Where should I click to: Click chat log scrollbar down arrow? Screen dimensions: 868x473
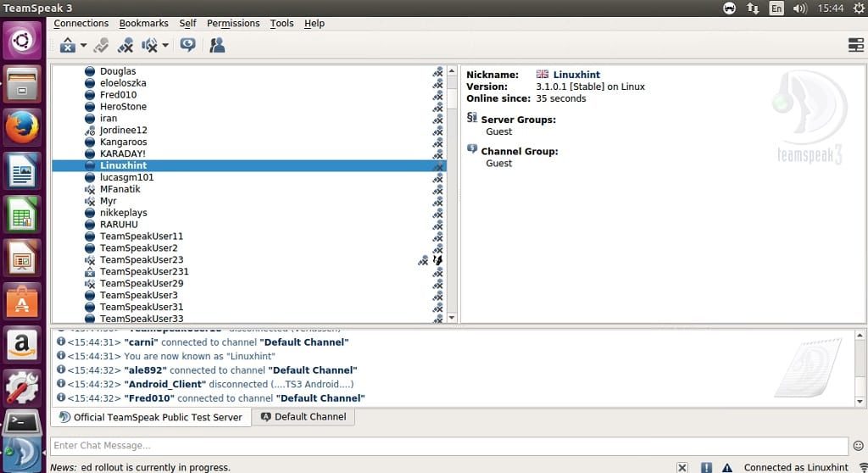[860, 402]
